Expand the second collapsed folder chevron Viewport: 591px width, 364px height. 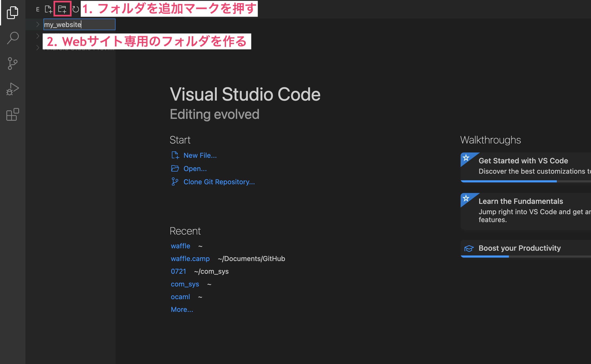pyautogui.click(x=38, y=36)
